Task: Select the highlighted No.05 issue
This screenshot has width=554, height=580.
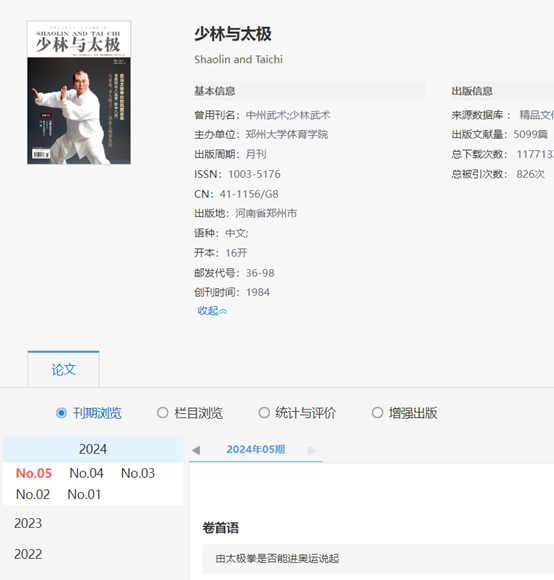Action: click(34, 473)
